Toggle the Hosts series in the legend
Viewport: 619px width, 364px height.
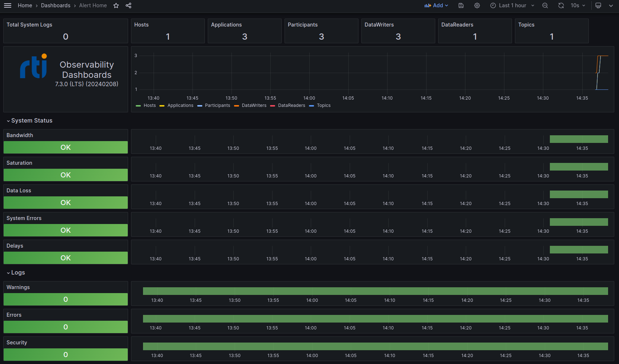[147, 105]
